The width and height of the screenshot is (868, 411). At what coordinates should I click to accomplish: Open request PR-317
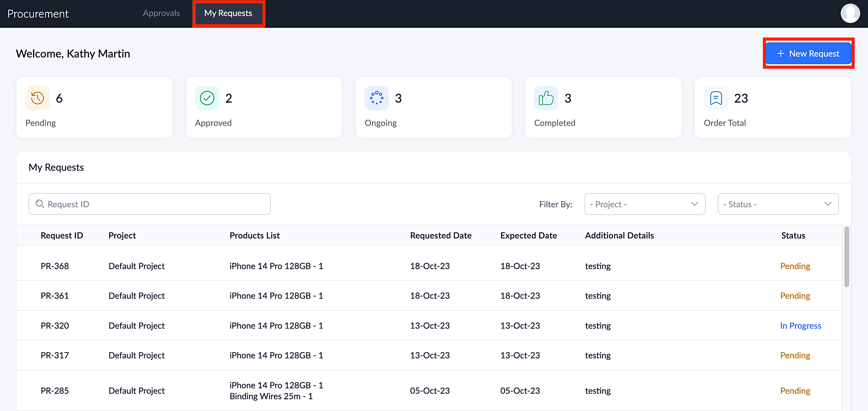[55, 356]
